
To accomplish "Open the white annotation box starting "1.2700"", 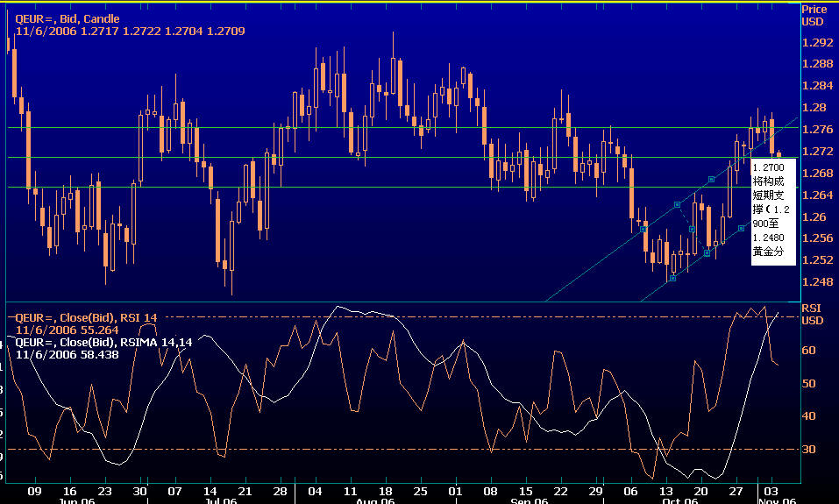I will click(772, 211).
